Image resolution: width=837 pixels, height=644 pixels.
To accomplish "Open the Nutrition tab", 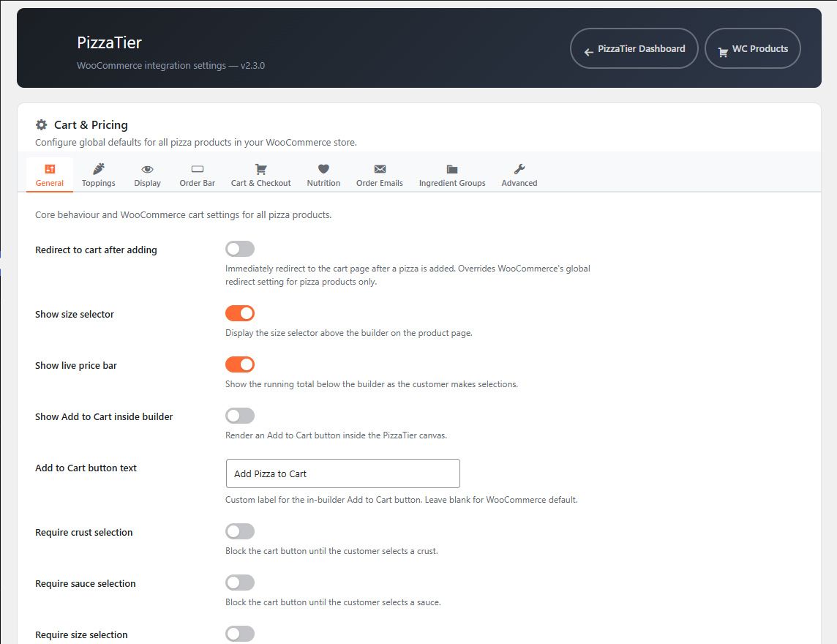I will (x=323, y=175).
